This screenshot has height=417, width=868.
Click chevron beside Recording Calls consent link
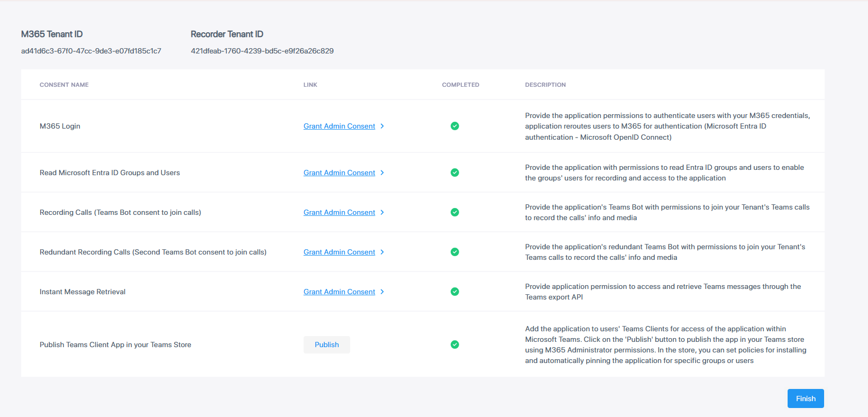pyautogui.click(x=382, y=212)
